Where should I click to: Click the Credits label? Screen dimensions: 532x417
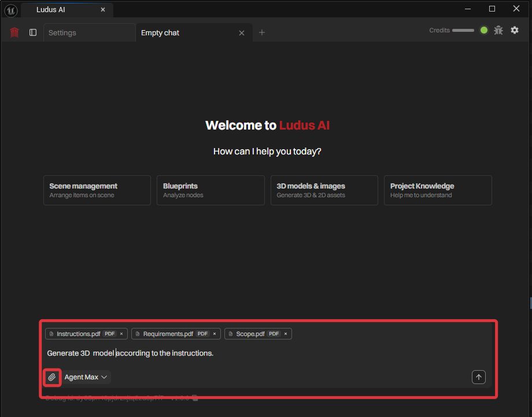click(x=439, y=30)
